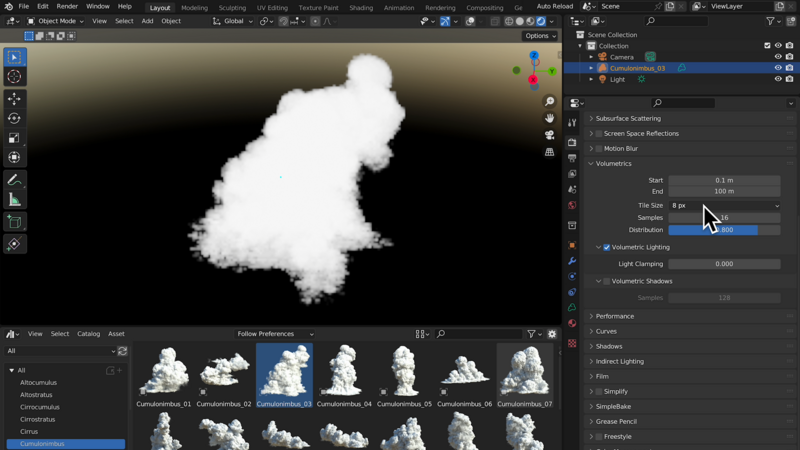
Task: Select the Add Cube tool
Action: (x=14, y=222)
